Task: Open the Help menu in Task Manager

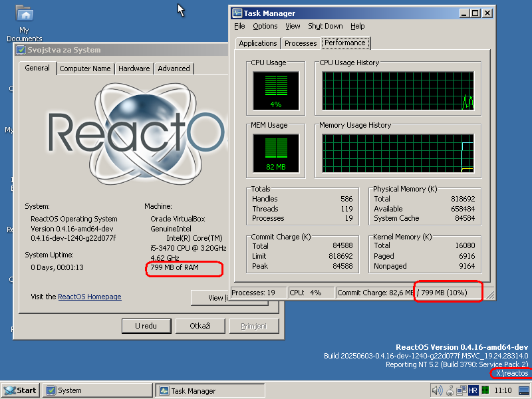Action: [358, 26]
